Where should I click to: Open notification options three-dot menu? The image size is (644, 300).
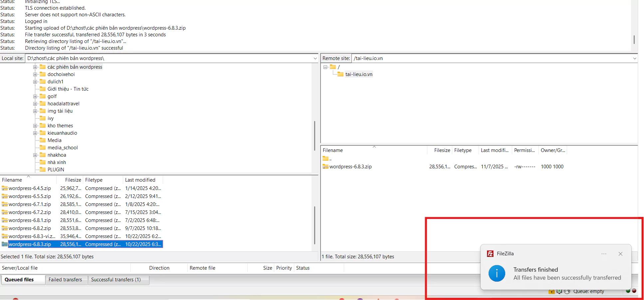point(604,254)
